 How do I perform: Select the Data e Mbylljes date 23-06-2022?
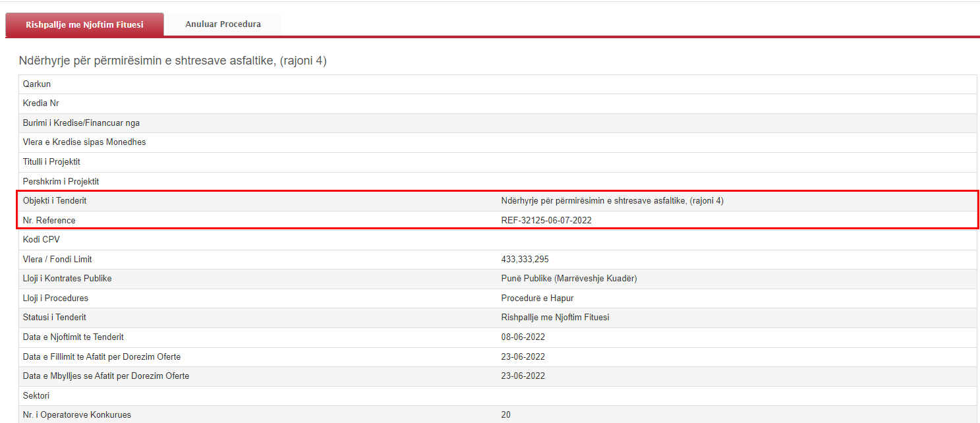(x=523, y=376)
